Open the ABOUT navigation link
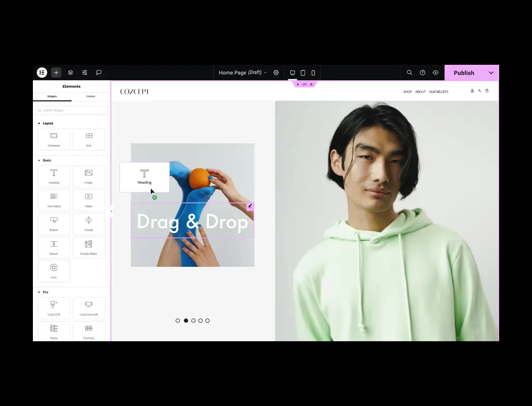 tap(420, 92)
